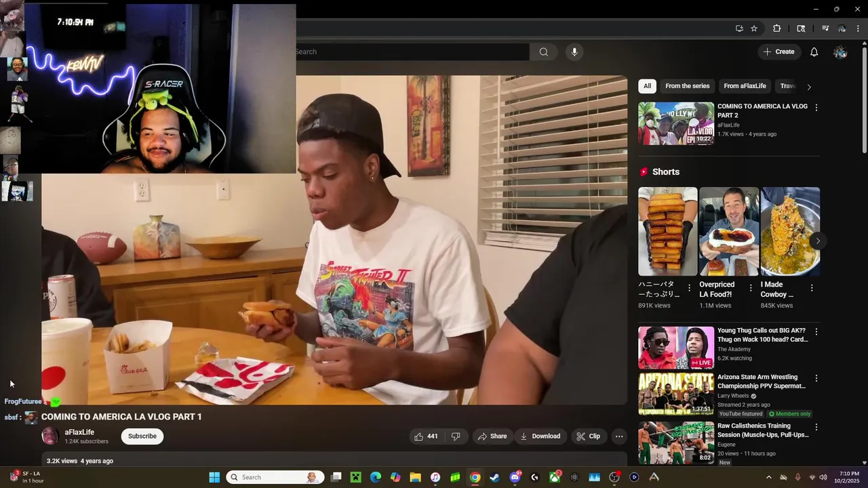The width and height of the screenshot is (868, 488).
Task: Download the video
Action: [x=540, y=436]
